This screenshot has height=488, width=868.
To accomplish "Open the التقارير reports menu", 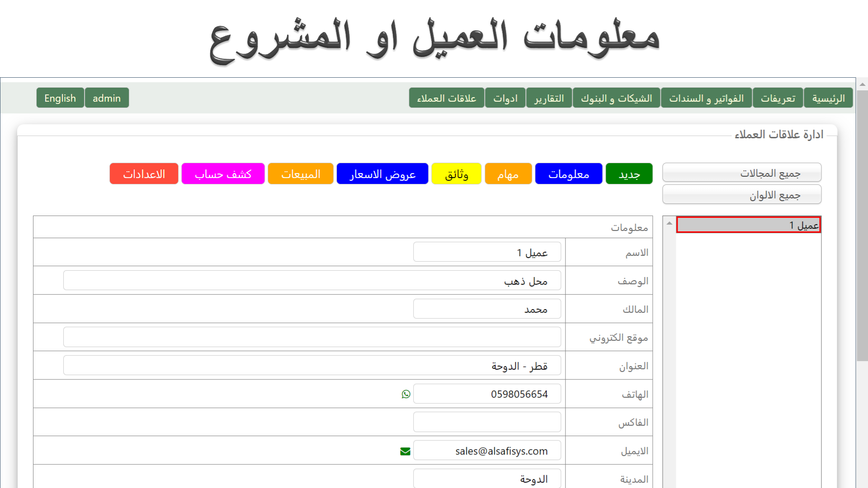I will [549, 98].
